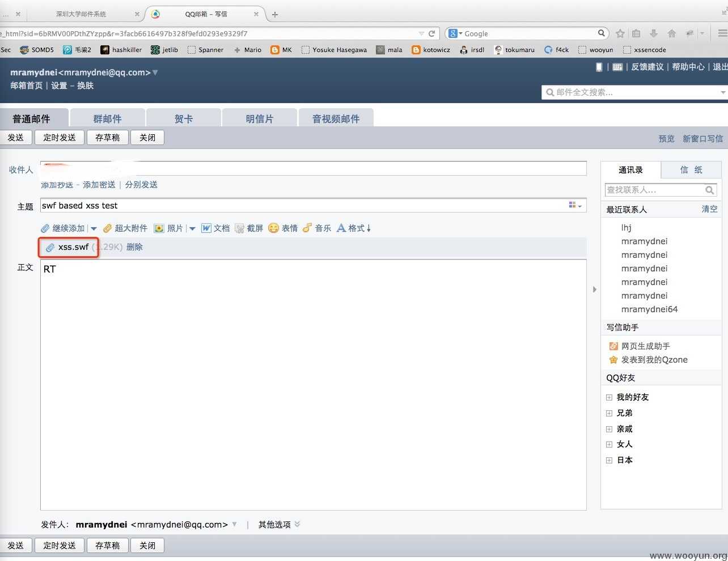Open the browser hamburger menu
The image size is (728, 561).
pyautogui.click(x=722, y=33)
